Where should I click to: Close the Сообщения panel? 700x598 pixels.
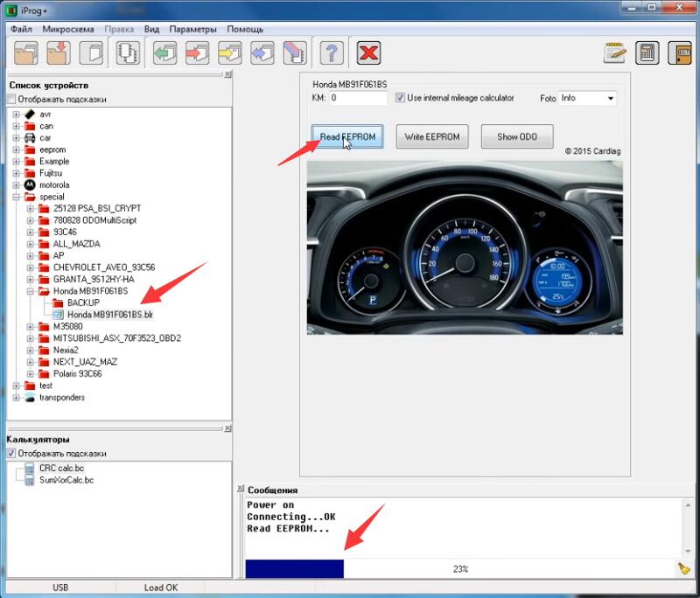click(x=240, y=489)
